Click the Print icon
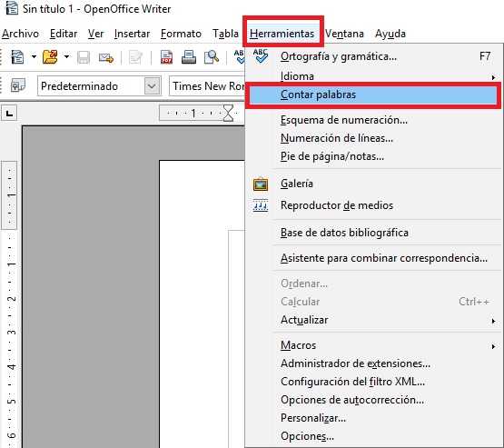504x448 pixels. 189,57
